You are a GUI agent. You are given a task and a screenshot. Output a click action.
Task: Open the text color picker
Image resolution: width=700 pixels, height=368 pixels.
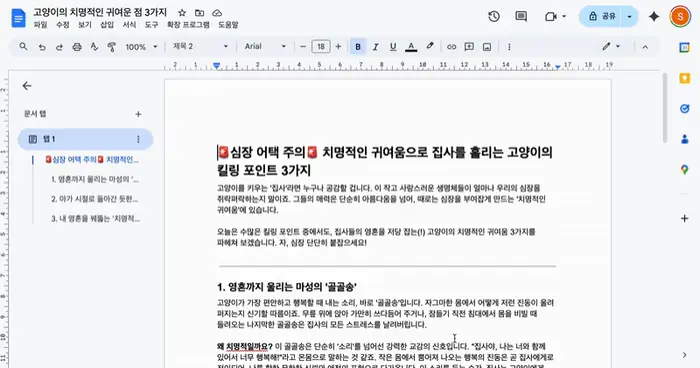pyautogui.click(x=411, y=46)
